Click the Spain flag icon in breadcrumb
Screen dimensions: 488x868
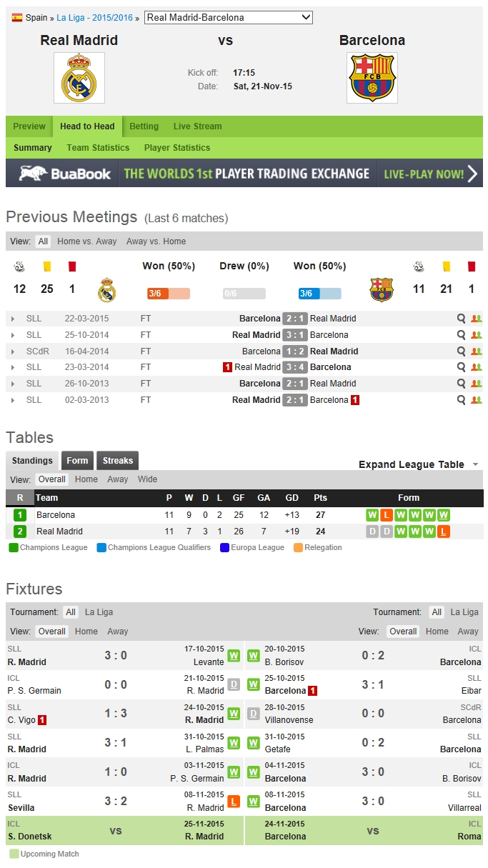17,18
